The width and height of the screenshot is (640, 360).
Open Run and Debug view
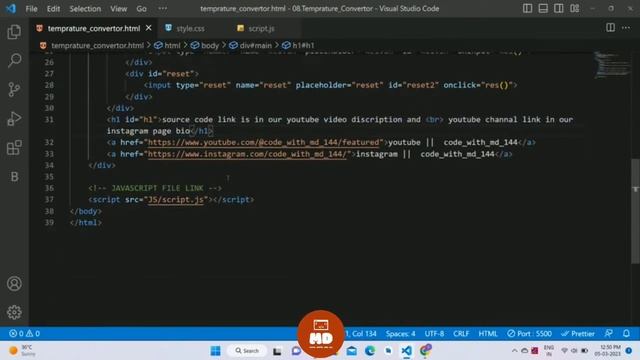tap(14, 119)
